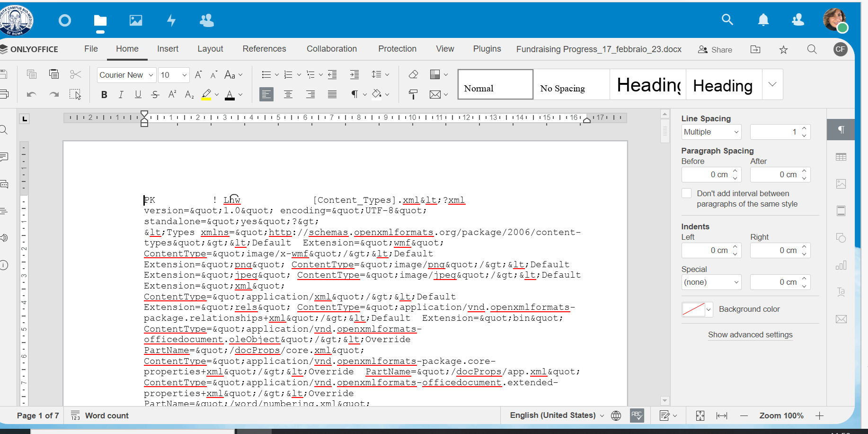Screen dimensions: 868x434
Task: Apply the No Spacing style
Action: pos(571,84)
